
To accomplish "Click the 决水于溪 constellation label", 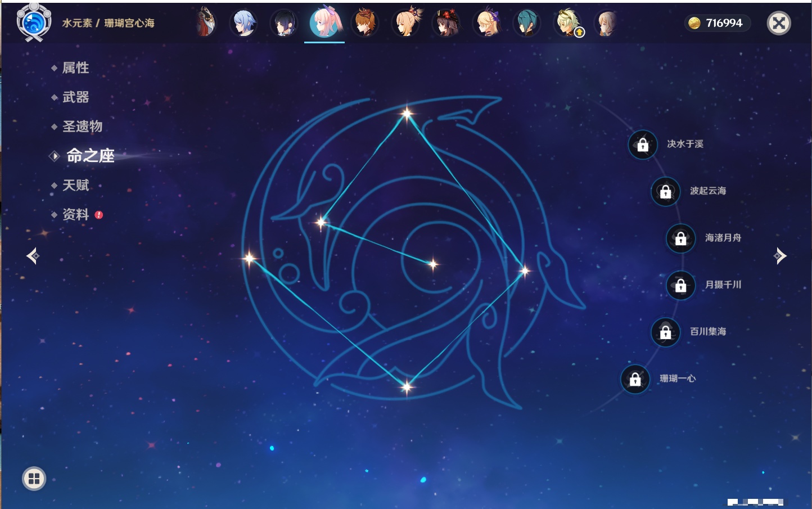I will [x=685, y=144].
